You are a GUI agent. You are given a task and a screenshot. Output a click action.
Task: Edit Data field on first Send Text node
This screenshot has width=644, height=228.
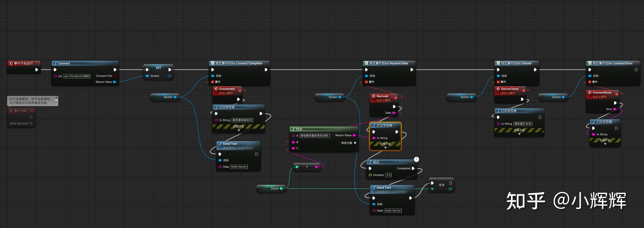coord(239,167)
